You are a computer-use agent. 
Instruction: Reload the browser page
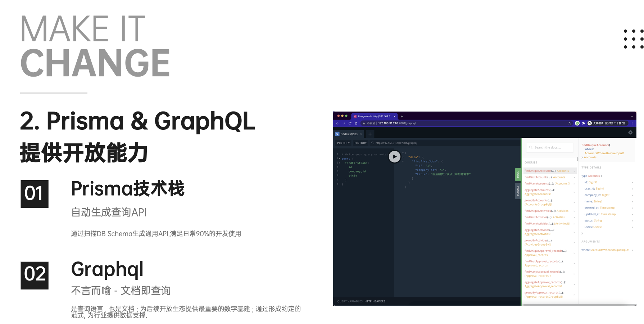tap(350, 123)
